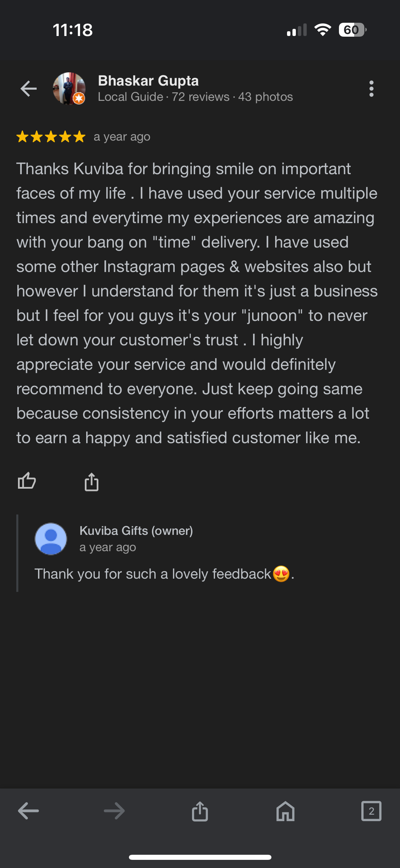Open the browser share sheet

200,811
